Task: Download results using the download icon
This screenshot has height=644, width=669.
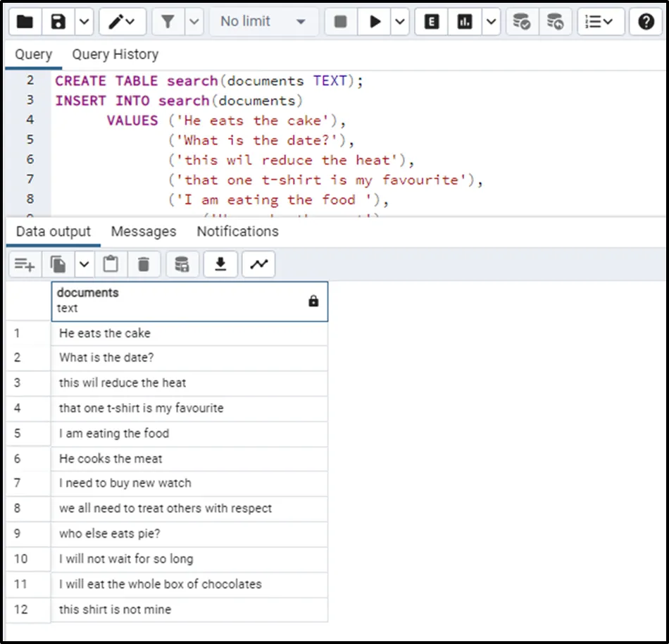Action: click(220, 264)
